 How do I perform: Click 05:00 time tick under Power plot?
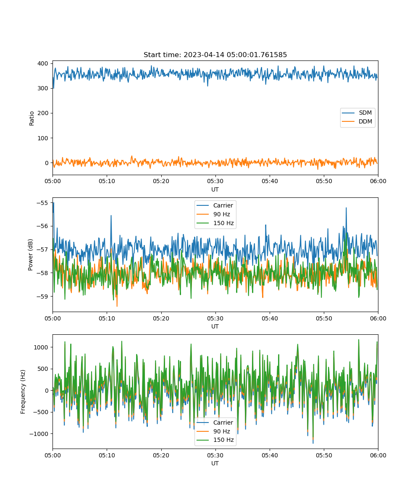[x=52, y=318]
